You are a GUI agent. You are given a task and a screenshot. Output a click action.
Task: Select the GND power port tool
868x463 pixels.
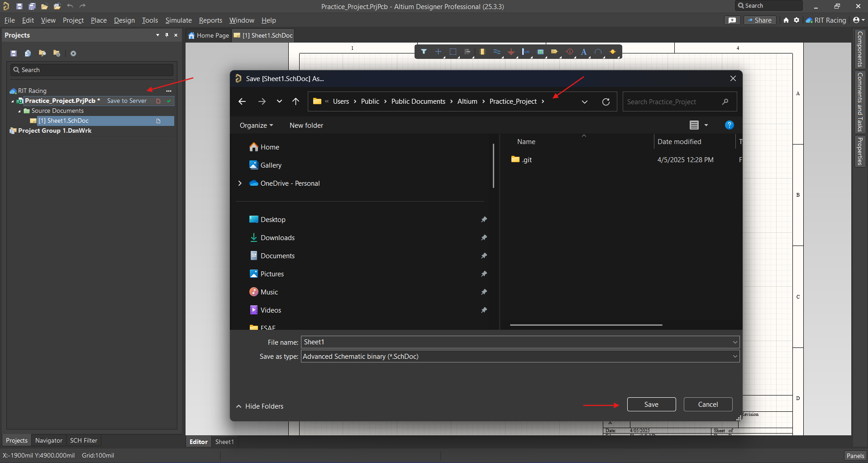(511, 52)
